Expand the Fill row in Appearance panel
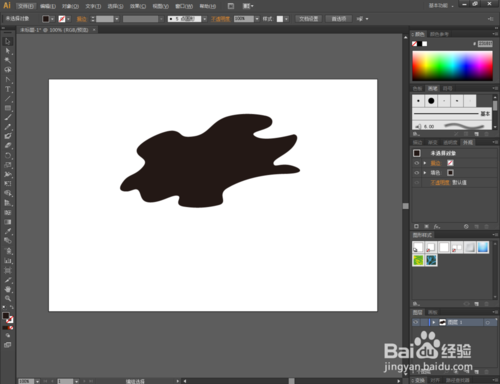Viewport: 500px width, 384px height. coord(425,173)
